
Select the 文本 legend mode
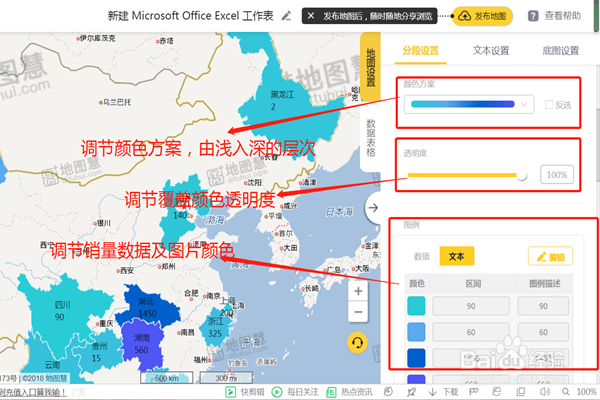(457, 256)
